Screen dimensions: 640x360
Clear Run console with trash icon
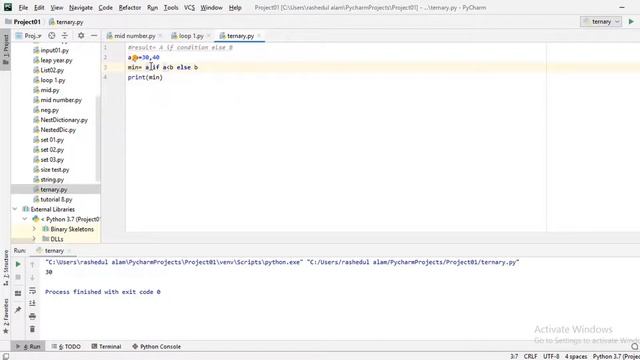[32, 329]
